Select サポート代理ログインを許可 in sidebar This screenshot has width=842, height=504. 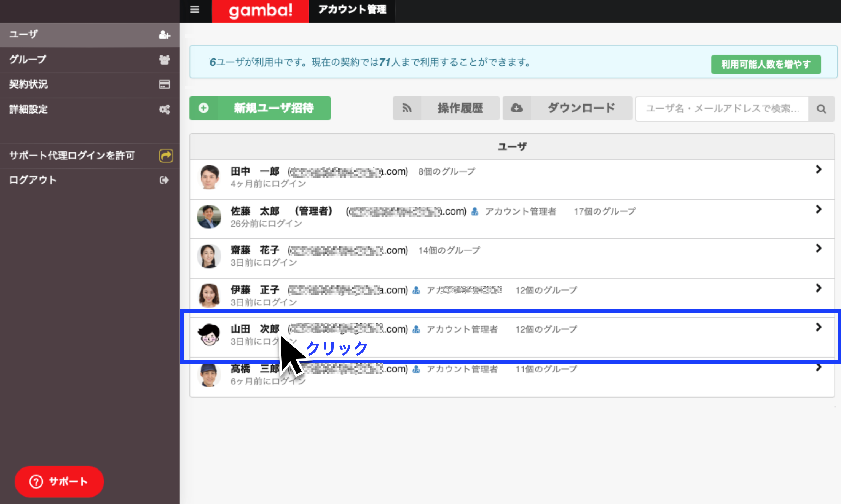click(x=90, y=156)
